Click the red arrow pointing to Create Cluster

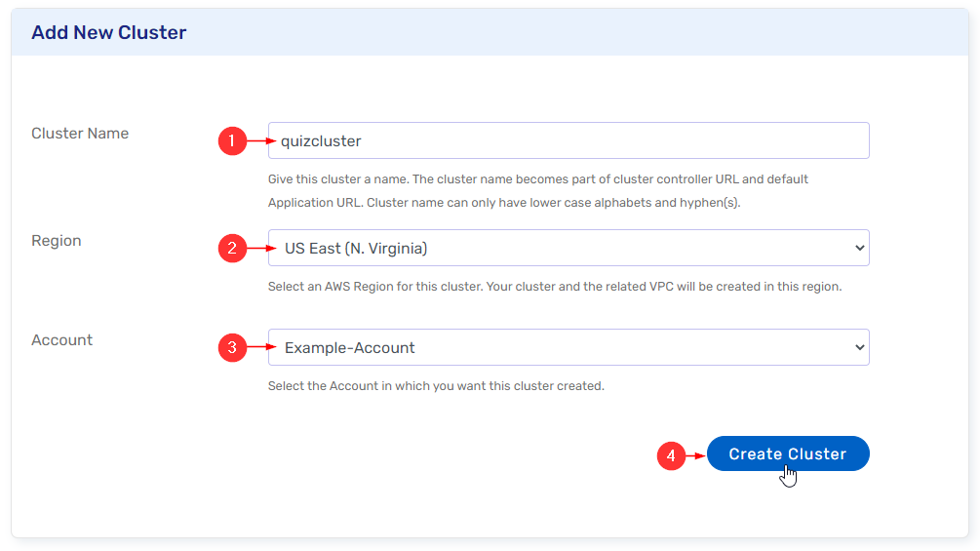[694, 455]
